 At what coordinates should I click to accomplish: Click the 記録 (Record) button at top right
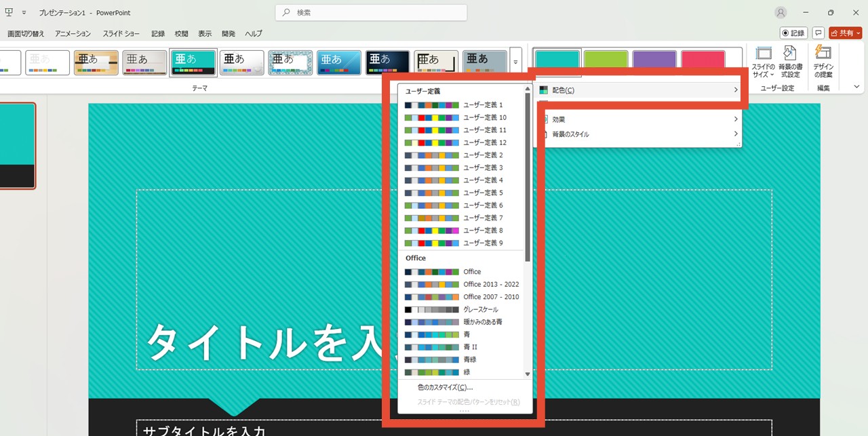(793, 33)
